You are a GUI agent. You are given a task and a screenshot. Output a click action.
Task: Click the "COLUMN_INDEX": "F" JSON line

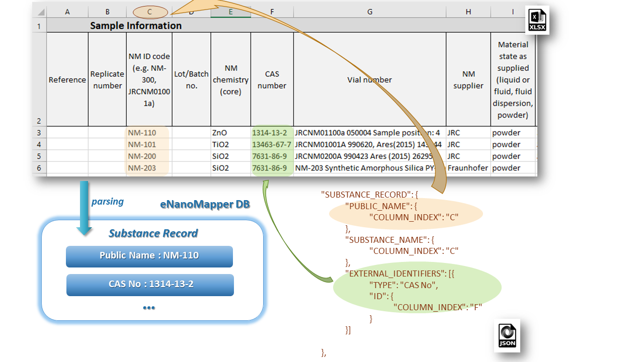(x=438, y=307)
